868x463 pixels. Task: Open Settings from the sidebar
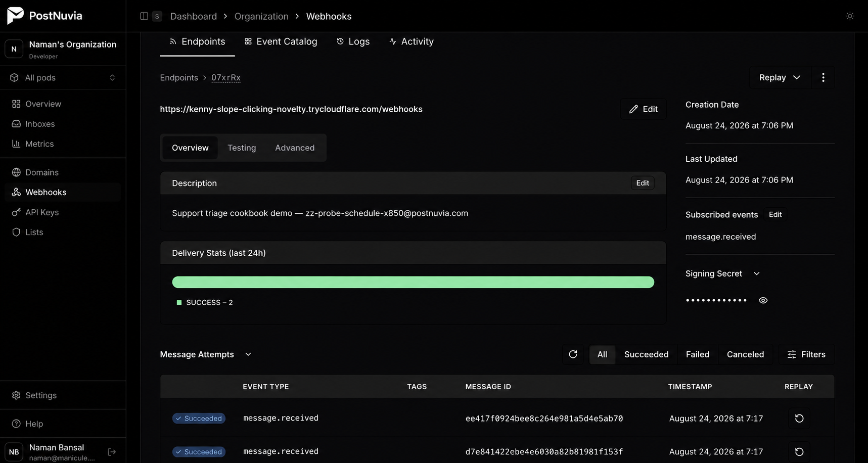coord(63,395)
